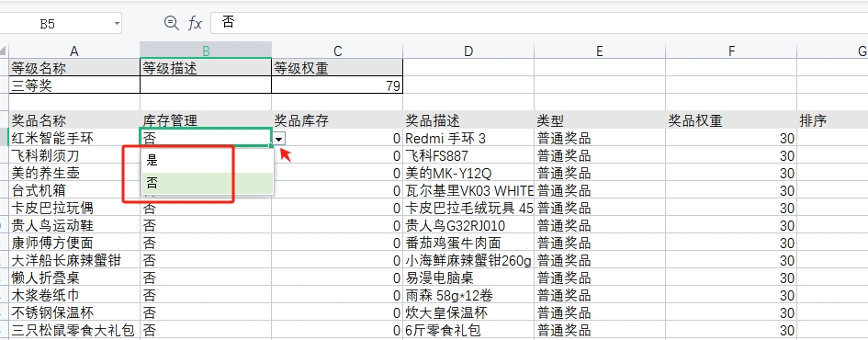Select the 小海鲜麻辣蟹钳260g cell
Screen dimensions: 868x340
pyautogui.click(x=468, y=260)
